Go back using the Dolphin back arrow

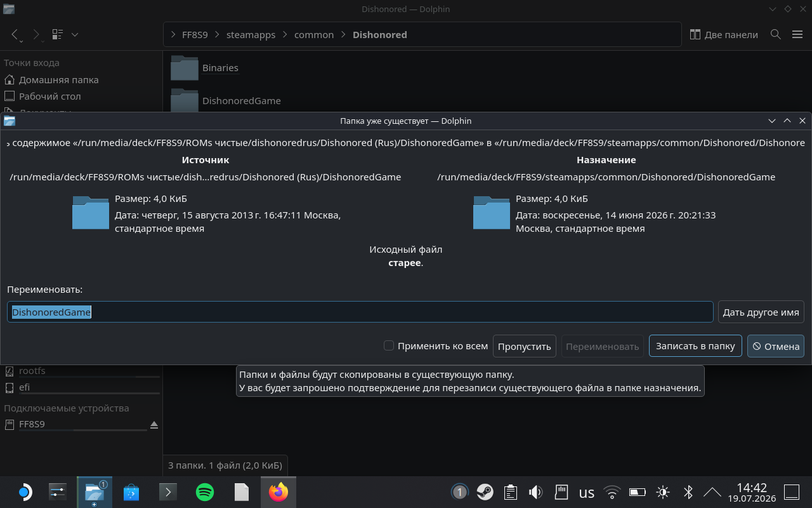click(x=16, y=34)
